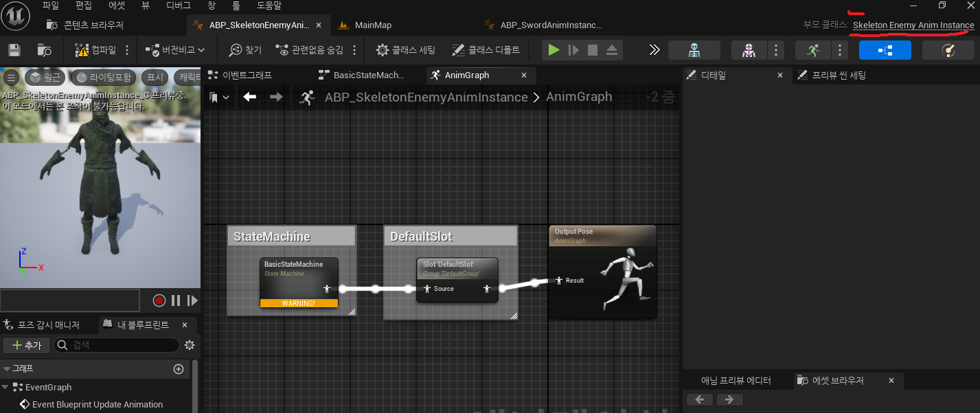Click the AnimGraph breadcrumb text
This screenshot has width=980, height=413.
point(579,97)
